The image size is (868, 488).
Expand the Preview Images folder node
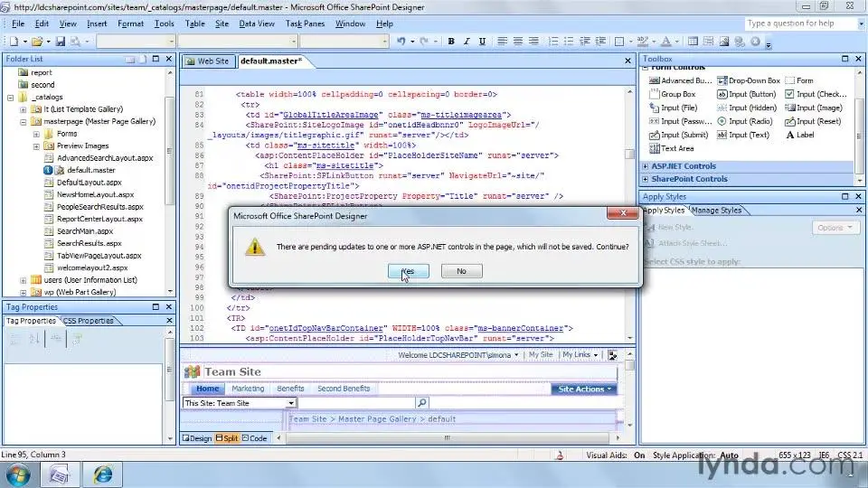coord(36,146)
